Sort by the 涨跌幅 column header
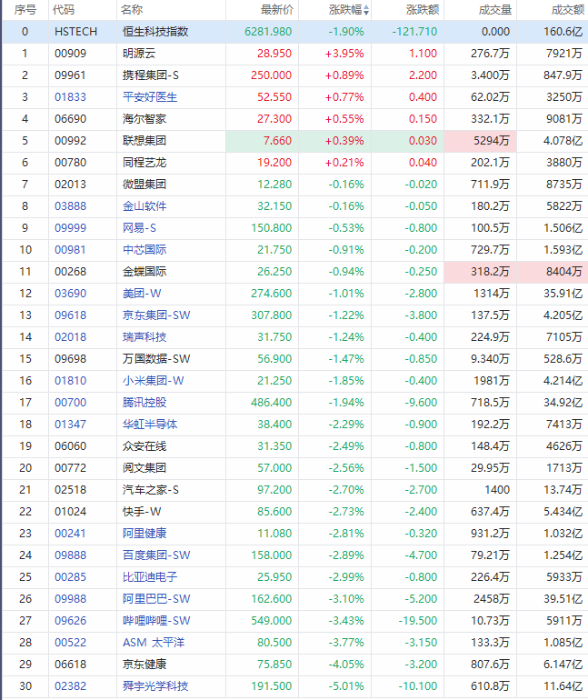The width and height of the screenshot is (588, 700). coord(349,10)
